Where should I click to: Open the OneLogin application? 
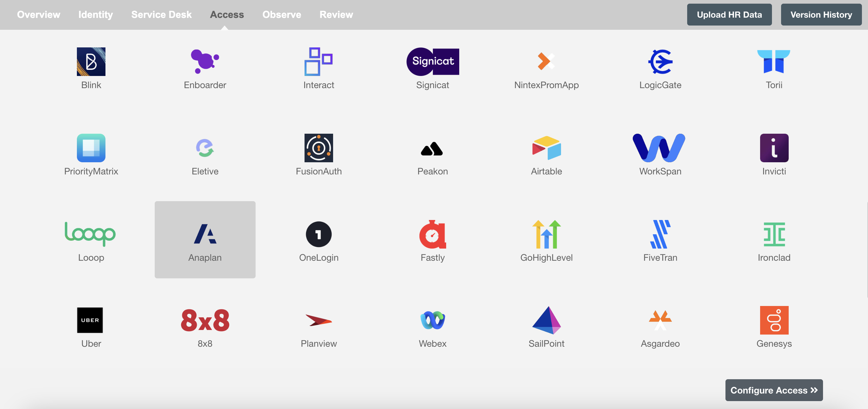coord(318,234)
